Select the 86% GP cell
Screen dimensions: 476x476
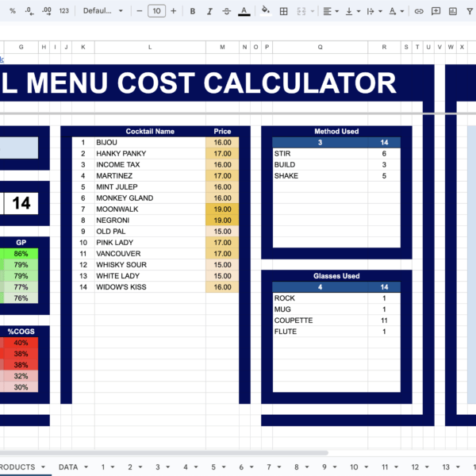point(21,254)
